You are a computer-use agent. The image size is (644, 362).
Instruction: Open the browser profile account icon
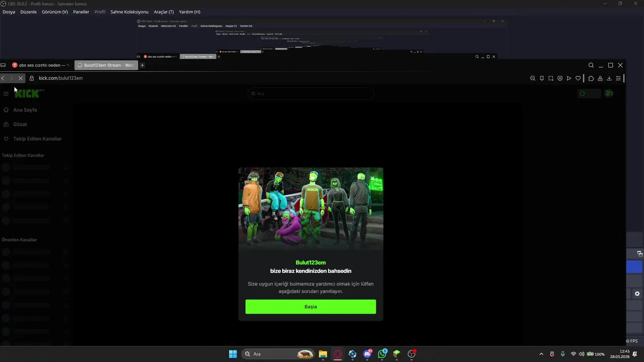click(600, 78)
